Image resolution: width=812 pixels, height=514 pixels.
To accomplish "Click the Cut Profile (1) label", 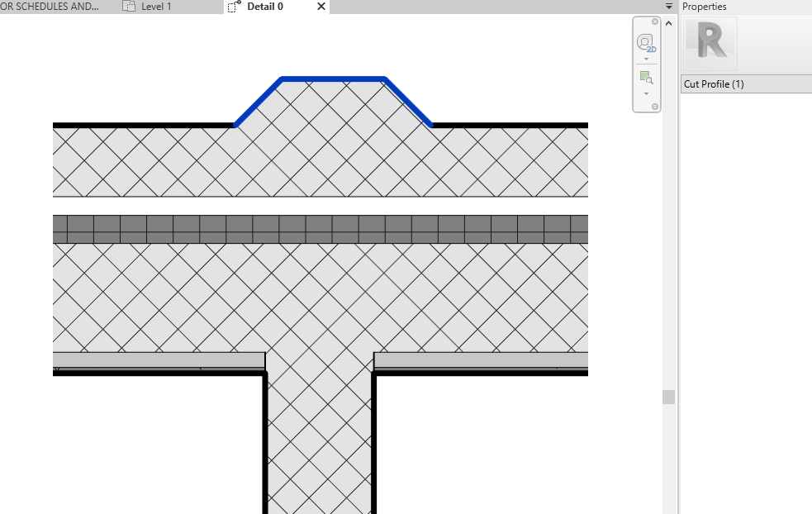I will click(x=713, y=83).
